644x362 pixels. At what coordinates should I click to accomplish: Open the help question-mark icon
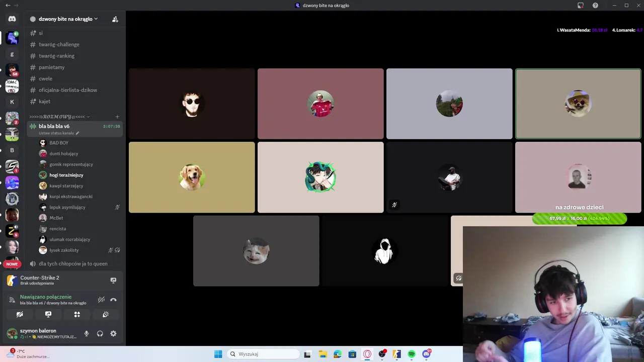coord(595,5)
